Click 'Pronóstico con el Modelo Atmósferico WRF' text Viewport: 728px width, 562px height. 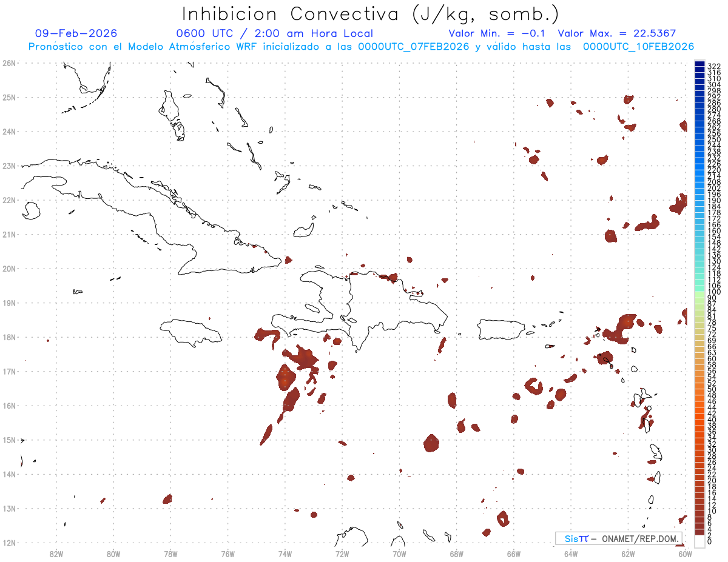click(x=141, y=47)
